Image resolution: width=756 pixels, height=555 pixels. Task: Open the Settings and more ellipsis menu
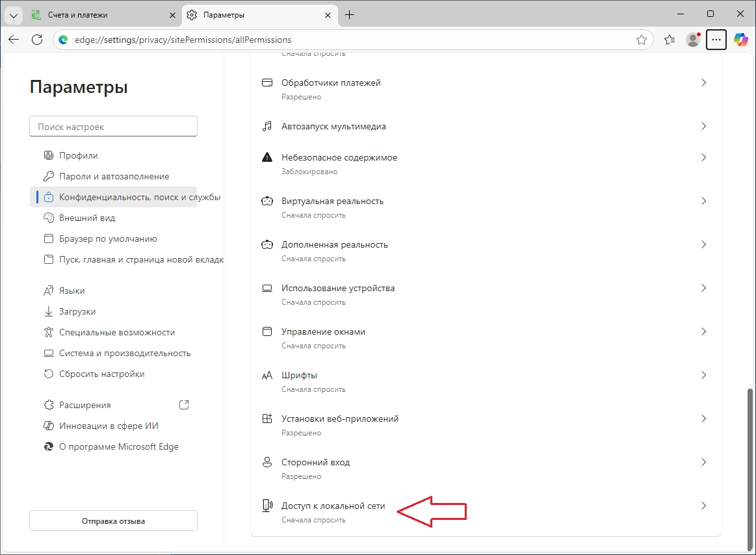(x=716, y=40)
